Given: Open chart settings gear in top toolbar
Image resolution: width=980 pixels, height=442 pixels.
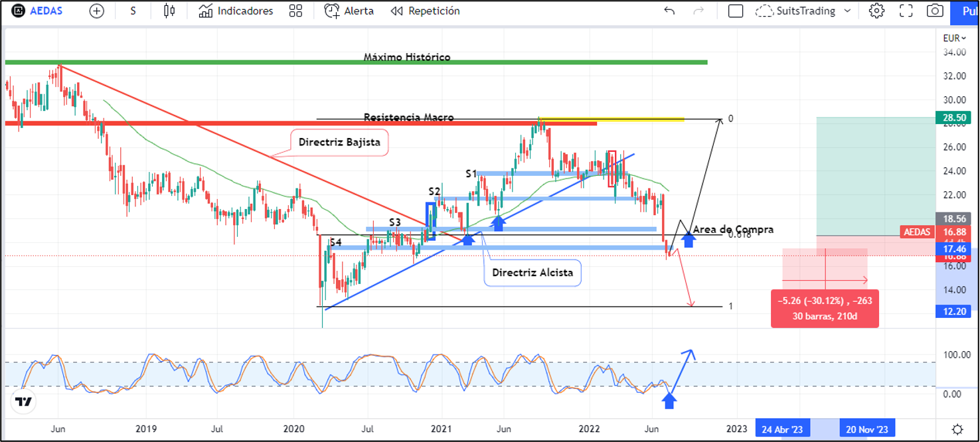Looking at the screenshot, I should click(x=876, y=11).
